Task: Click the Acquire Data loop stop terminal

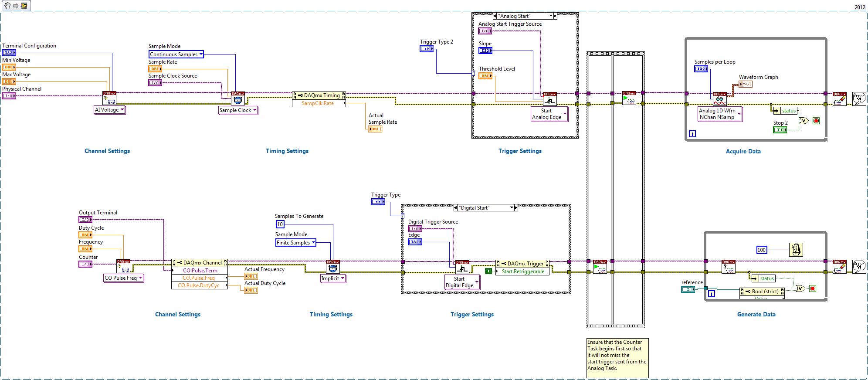Action: point(816,121)
